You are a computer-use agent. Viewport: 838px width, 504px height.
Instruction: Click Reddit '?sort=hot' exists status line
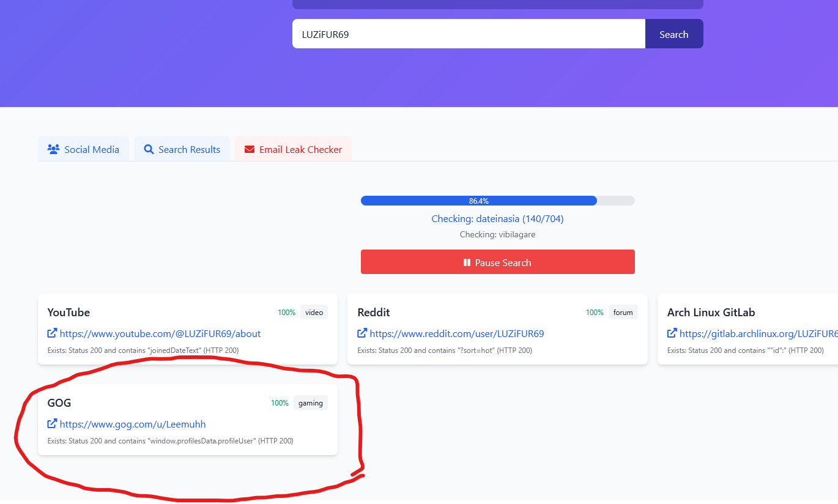pos(445,350)
